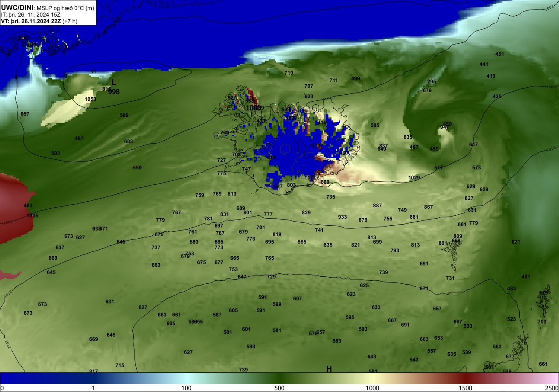Click the 765 height value
Screen dimensions: 559x392
click(x=269, y=258)
